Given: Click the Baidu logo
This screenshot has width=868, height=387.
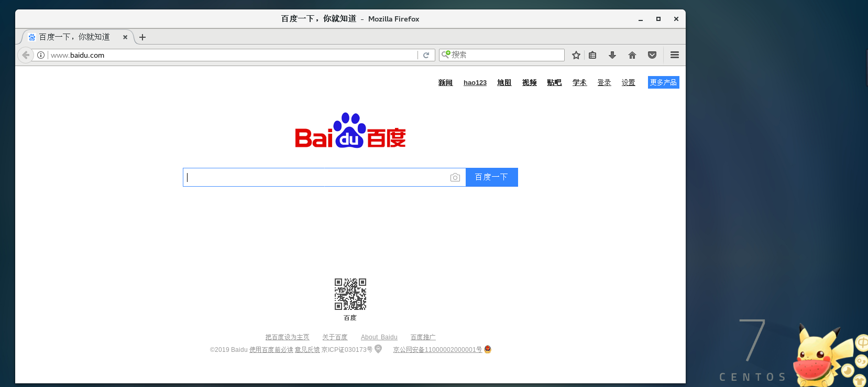Looking at the screenshot, I should click(x=350, y=131).
